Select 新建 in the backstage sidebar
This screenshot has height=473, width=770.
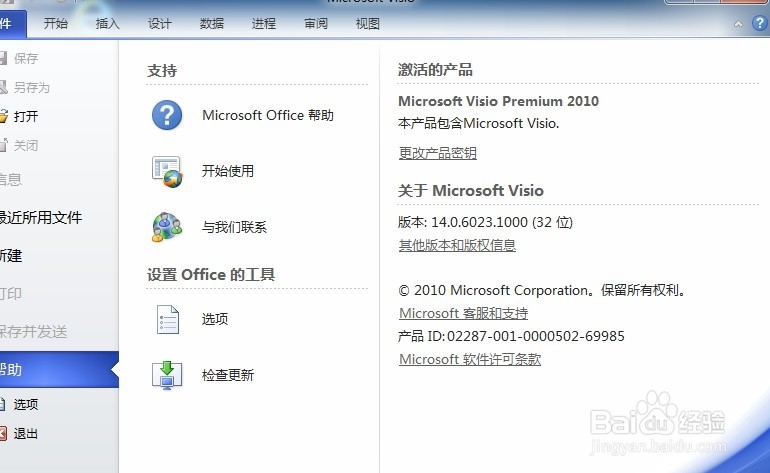[x=11, y=256]
